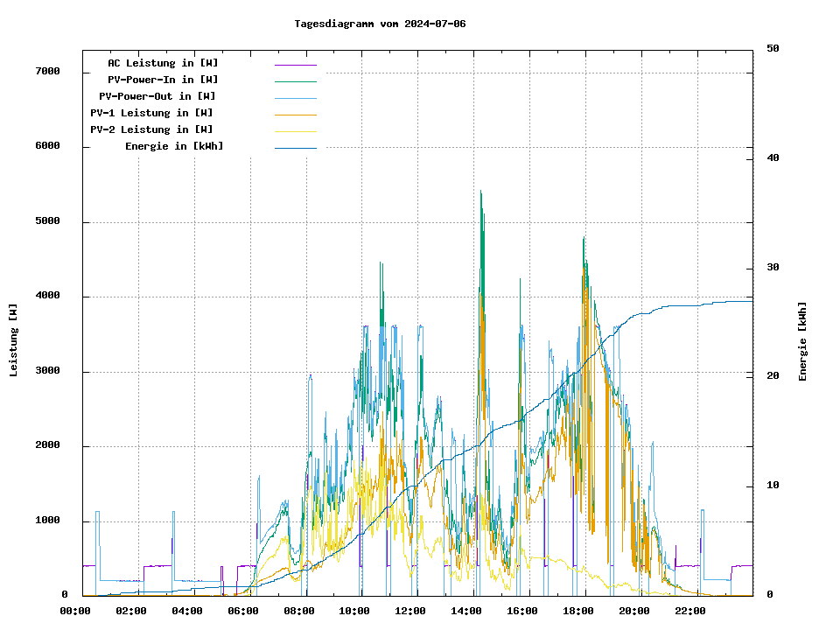Click the 7000 value on the power axis
Viewport: 840px width, 630px height.
(x=46, y=71)
